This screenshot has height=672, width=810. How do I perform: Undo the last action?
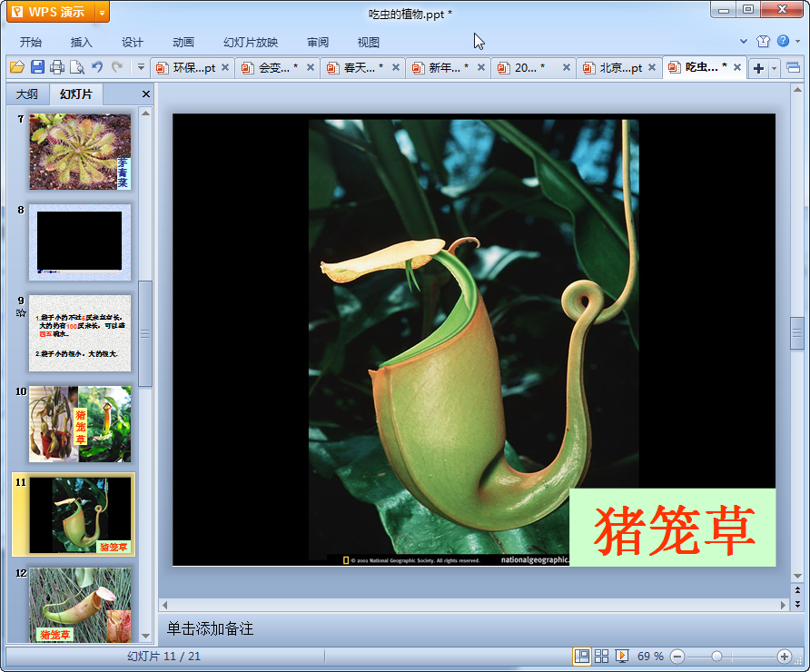click(x=97, y=67)
